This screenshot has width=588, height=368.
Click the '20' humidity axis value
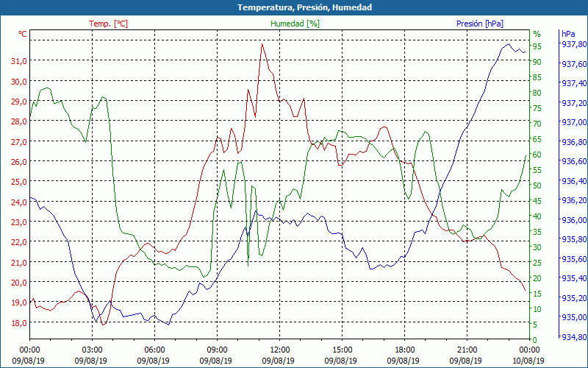pyautogui.click(x=537, y=278)
